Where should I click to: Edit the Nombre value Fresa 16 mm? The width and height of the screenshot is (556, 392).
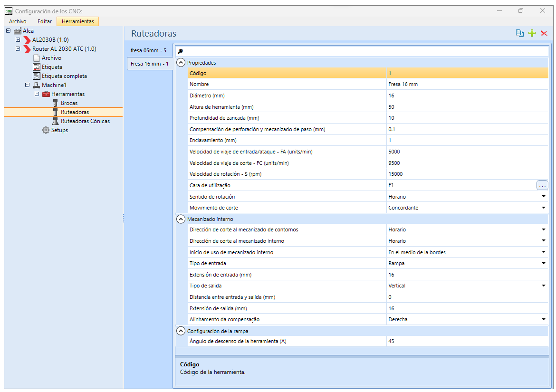[x=467, y=85]
